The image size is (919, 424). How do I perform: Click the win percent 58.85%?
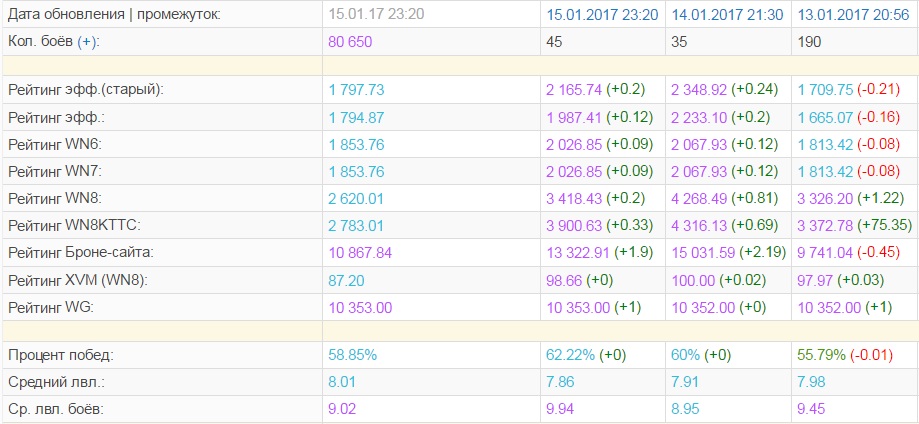tap(353, 355)
